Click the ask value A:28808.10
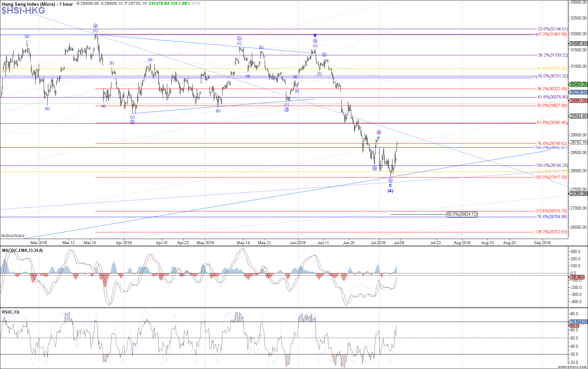This screenshot has height=369, width=588. coord(112,3)
